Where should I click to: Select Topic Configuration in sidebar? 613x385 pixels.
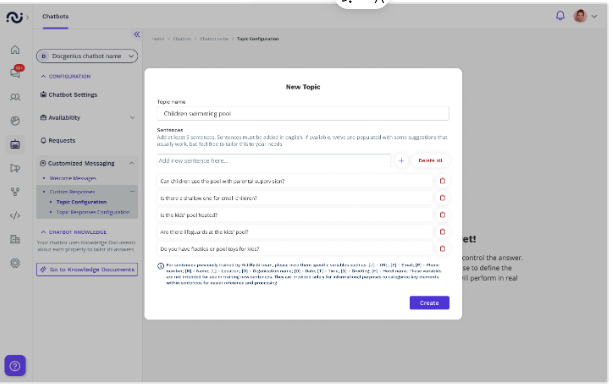coord(81,202)
